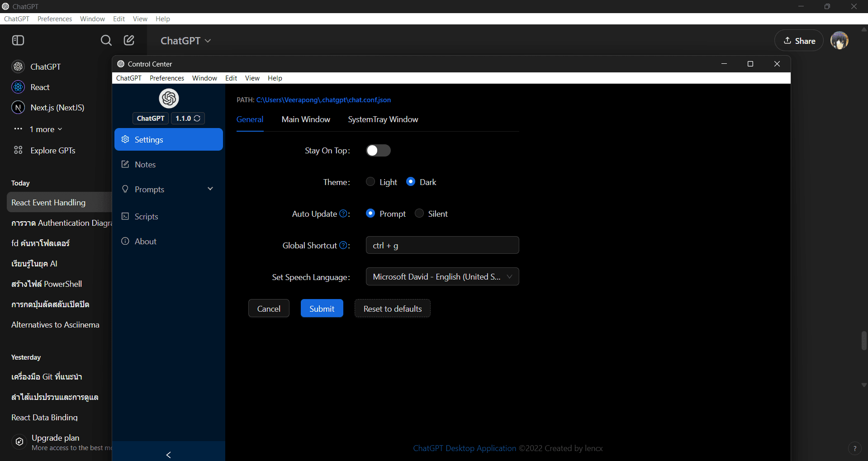Open ChatGPT logo item in sidebar
This screenshot has width=868, height=461.
[18, 67]
